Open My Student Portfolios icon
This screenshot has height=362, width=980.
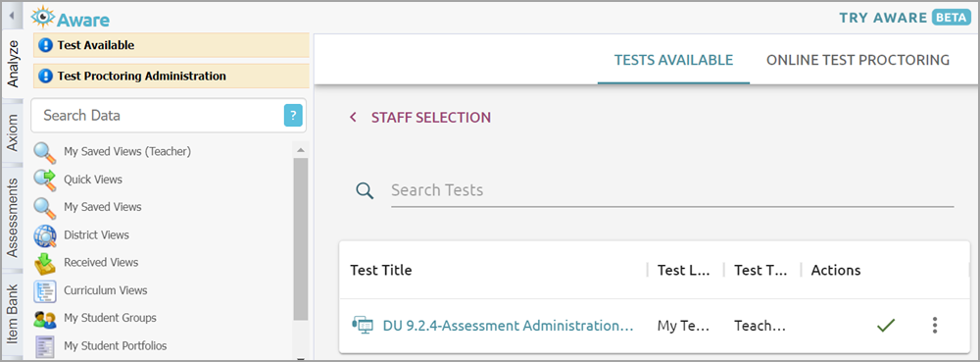[45, 345]
